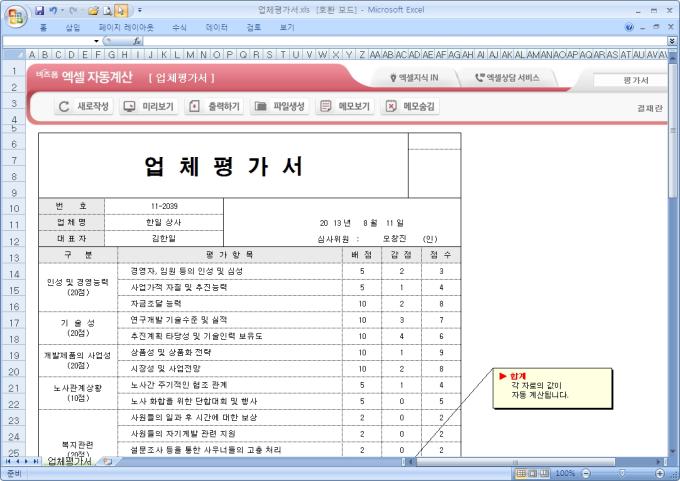This screenshot has height=481, width=680.
Task: Select column header A
Action: [32, 55]
